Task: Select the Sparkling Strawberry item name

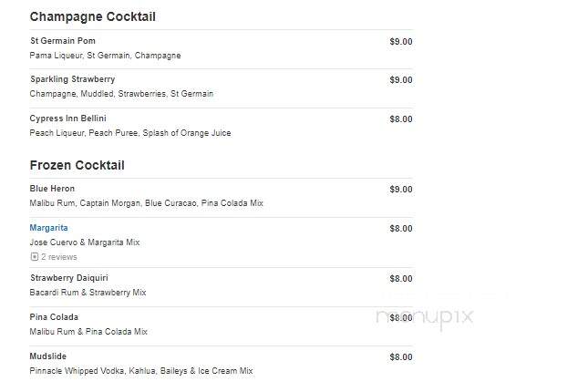Action: tap(72, 79)
